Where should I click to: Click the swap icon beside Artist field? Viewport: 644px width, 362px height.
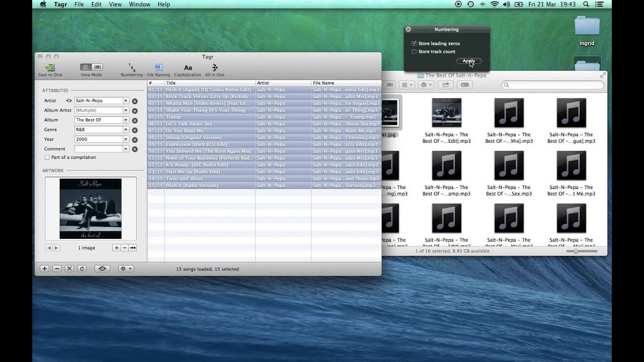(x=69, y=101)
